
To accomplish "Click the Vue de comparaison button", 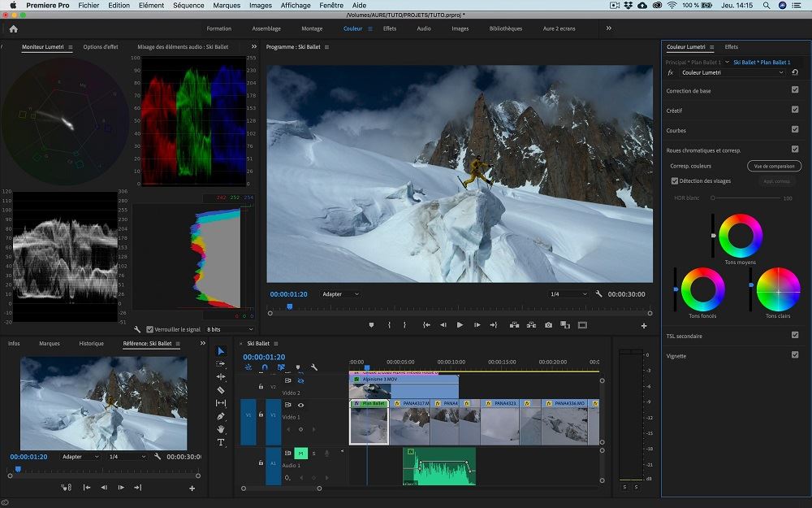I will [774, 166].
